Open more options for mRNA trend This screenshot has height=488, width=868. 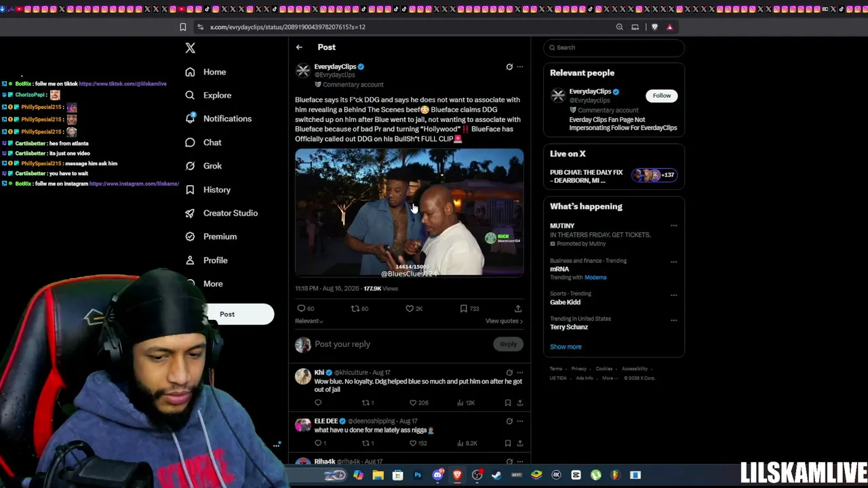(x=673, y=262)
